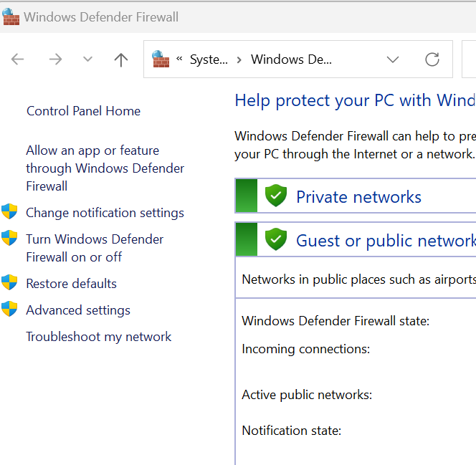This screenshot has width=476, height=465.
Task: Click 'Networks in public places' description text
Action: (359, 279)
